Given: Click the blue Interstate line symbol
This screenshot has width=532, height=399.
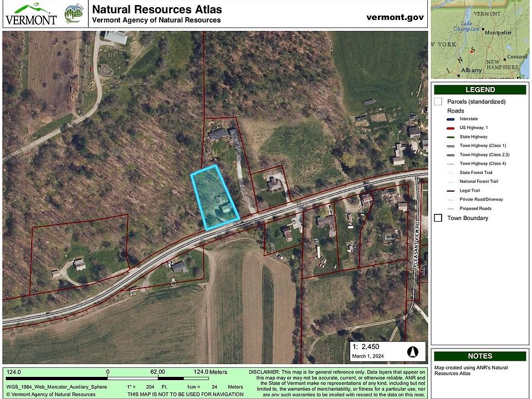Looking at the screenshot, I should pos(451,119).
